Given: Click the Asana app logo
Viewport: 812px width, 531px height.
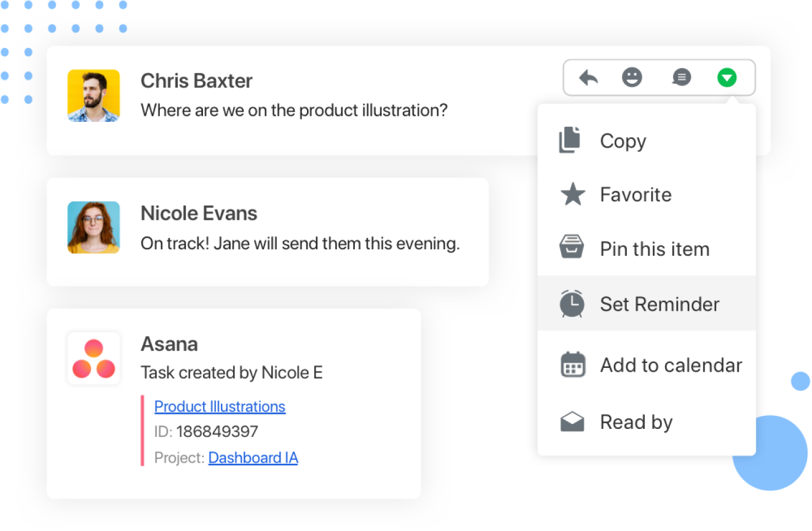Looking at the screenshot, I should [94, 359].
